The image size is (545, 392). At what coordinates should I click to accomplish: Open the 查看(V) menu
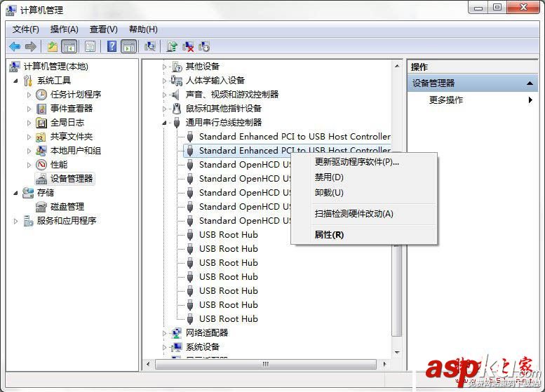[104, 29]
